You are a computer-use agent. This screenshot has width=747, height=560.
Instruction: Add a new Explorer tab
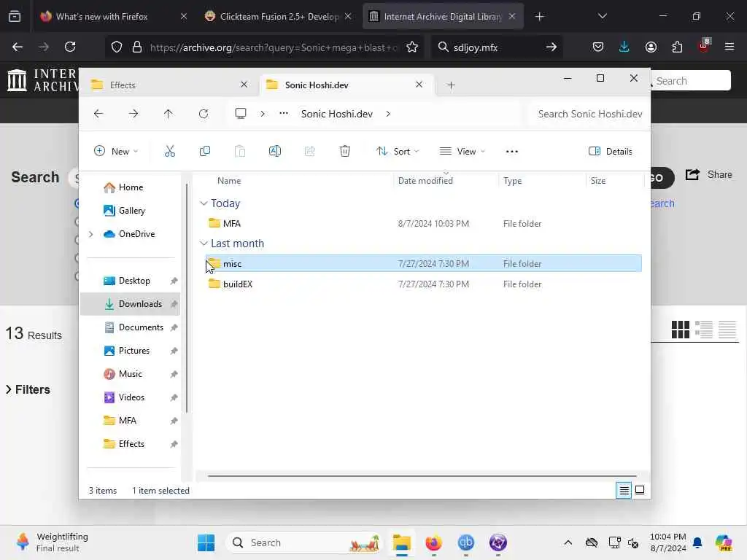pyautogui.click(x=451, y=85)
